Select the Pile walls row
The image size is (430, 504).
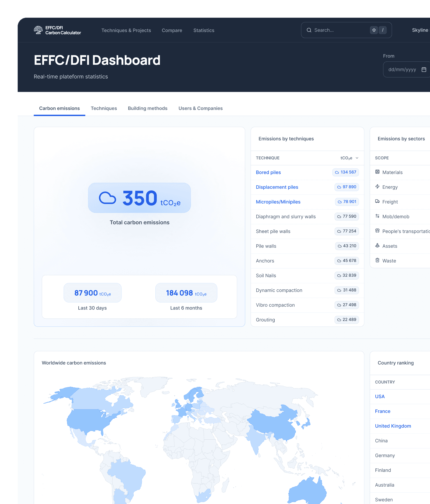307,246
